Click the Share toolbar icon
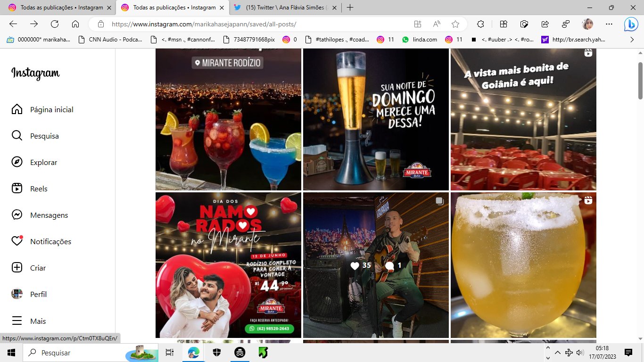The image size is (644, 362). (545, 24)
